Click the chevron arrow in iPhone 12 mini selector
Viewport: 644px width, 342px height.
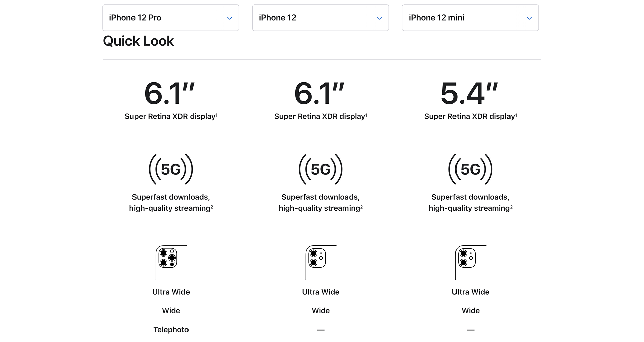tap(529, 18)
